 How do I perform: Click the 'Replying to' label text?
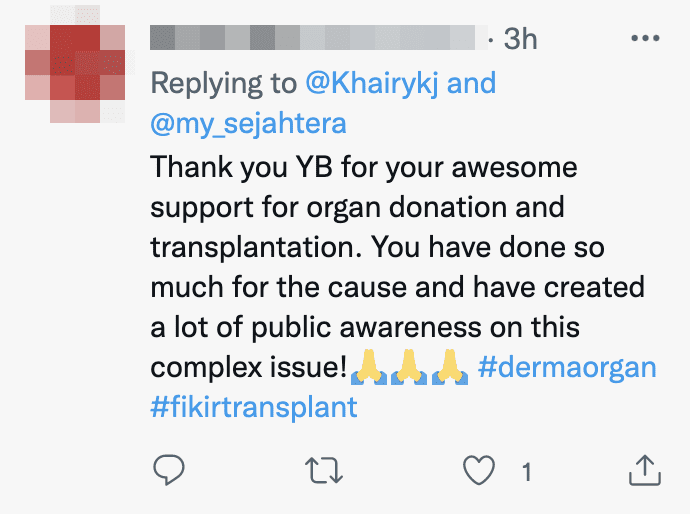(224, 84)
